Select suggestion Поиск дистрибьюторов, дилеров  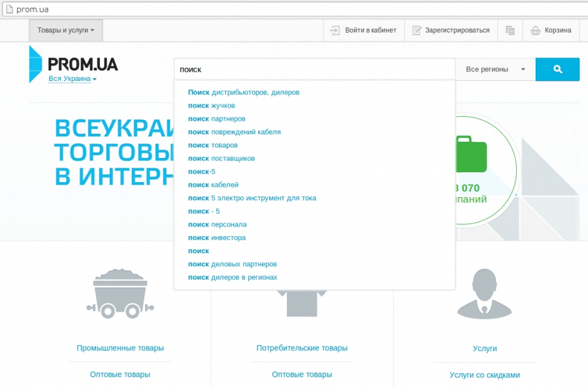pos(244,92)
